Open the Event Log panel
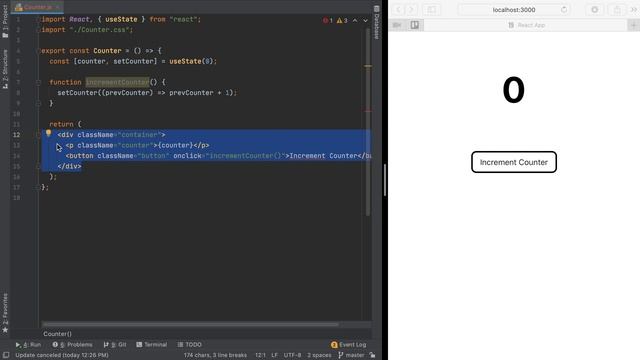Viewport: 640px width, 360px height. point(349,344)
